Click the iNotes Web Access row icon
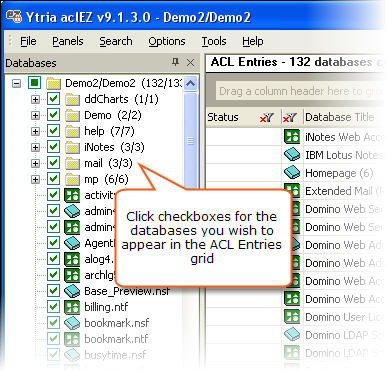This screenshot has height=371, width=387. coord(292,137)
